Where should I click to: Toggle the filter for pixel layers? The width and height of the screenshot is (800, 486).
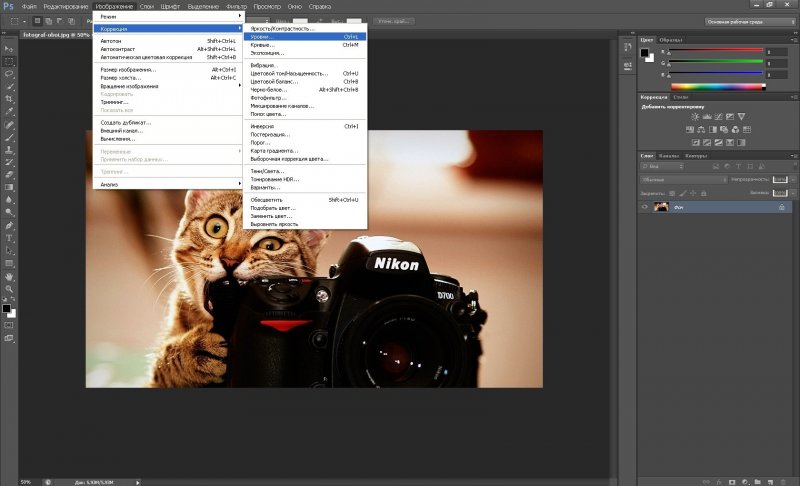click(716, 166)
